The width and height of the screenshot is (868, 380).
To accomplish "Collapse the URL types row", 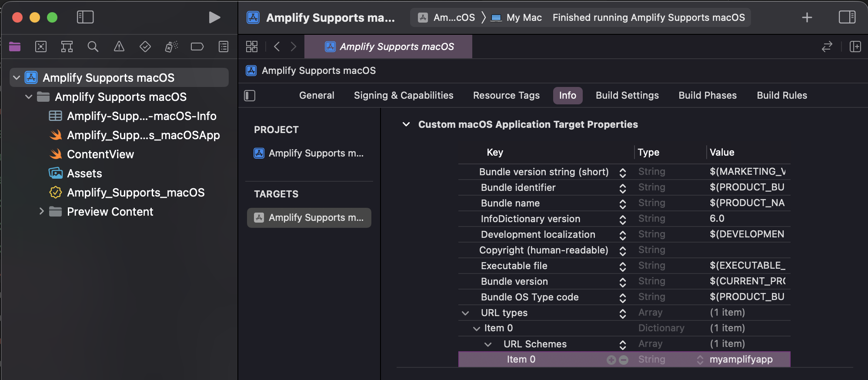I will (x=465, y=313).
